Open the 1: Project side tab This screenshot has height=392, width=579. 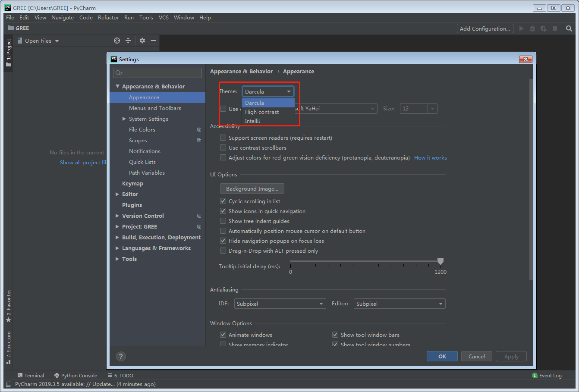click(x=8, y=53)
